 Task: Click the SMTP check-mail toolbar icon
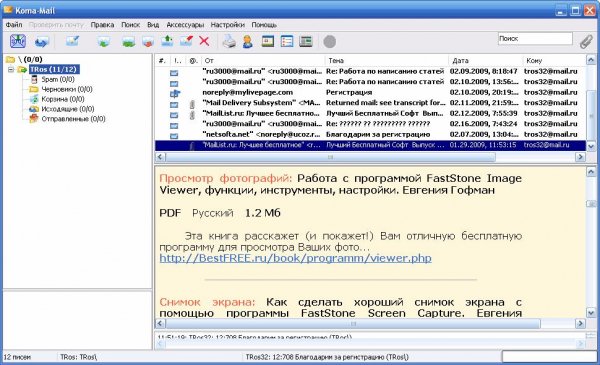pos(18,41)
